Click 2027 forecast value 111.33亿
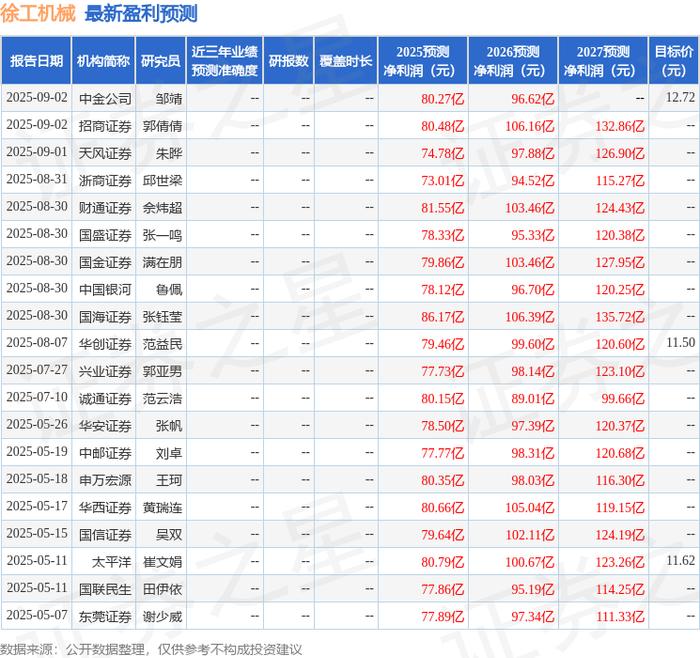Screen dimensions: 700x658 620,616
